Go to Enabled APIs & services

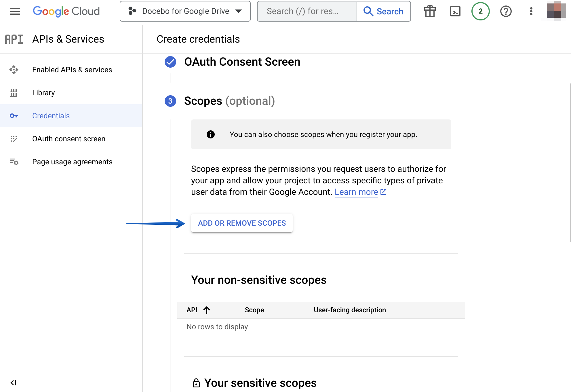pyautogui.click(x=72, y=70)
